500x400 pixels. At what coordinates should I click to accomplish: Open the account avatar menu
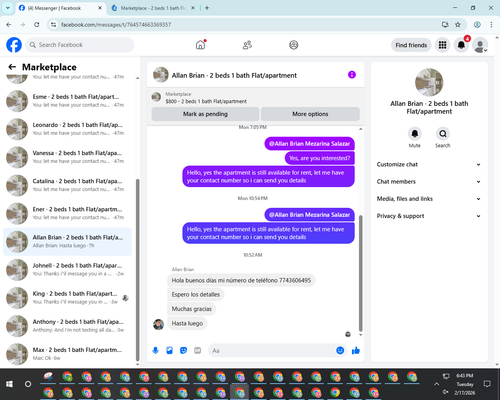[x=480, y=45]
